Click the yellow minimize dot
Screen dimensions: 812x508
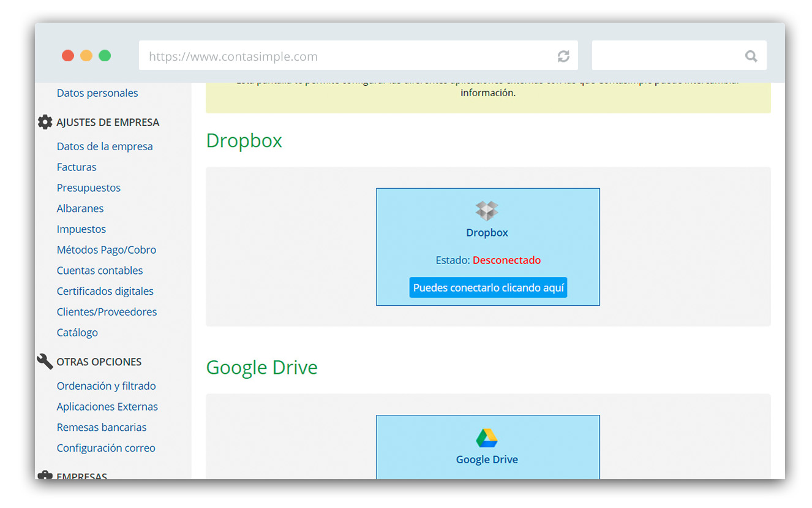[86, 56]
